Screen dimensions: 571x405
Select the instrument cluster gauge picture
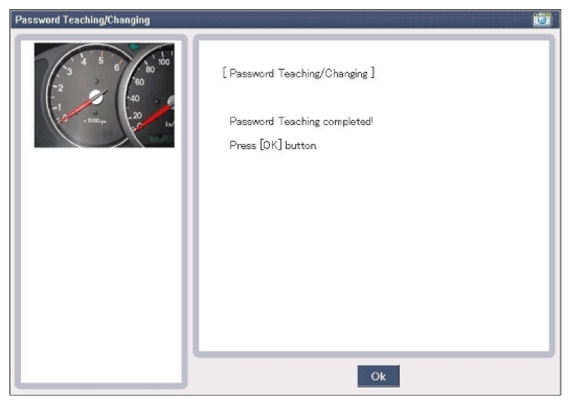tap(105, 95)
